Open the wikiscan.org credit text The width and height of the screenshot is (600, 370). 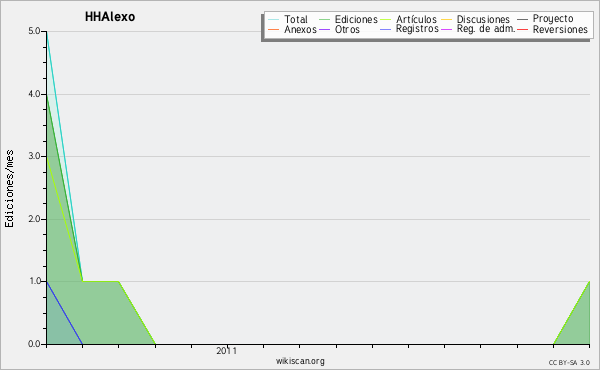pyautogui.click(x=300, y=361)
